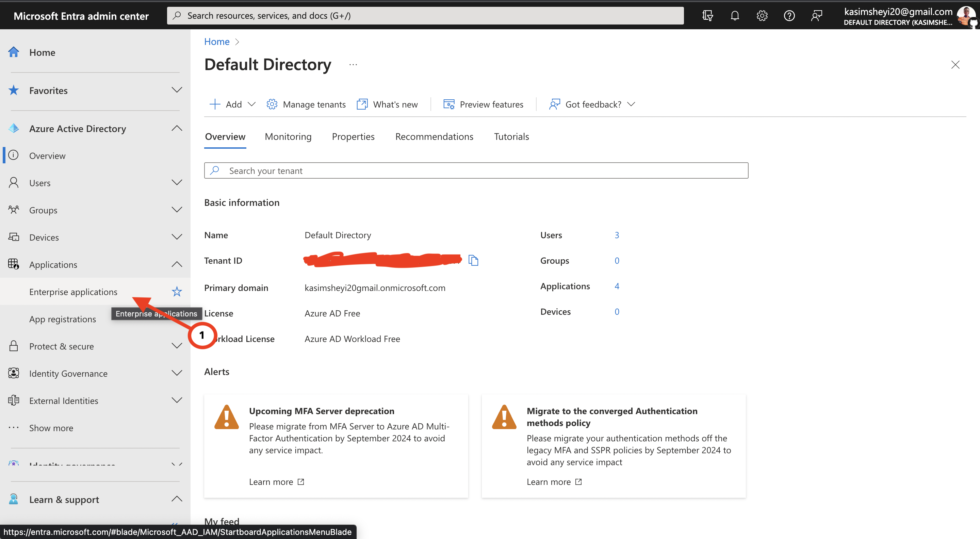980x539 pixels.
Task: Click the help question mark icon
Action: point(789,16)
